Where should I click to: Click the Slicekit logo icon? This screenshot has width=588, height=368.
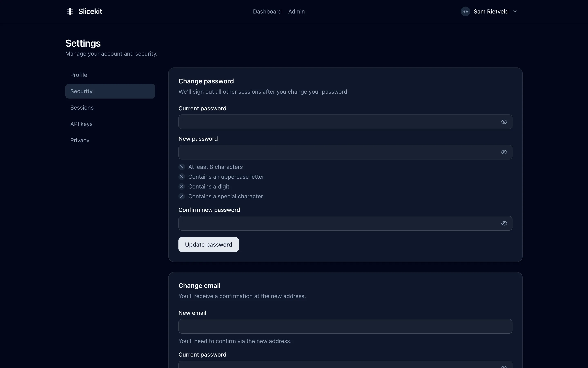pyautogui.click(x=70, y=11)
